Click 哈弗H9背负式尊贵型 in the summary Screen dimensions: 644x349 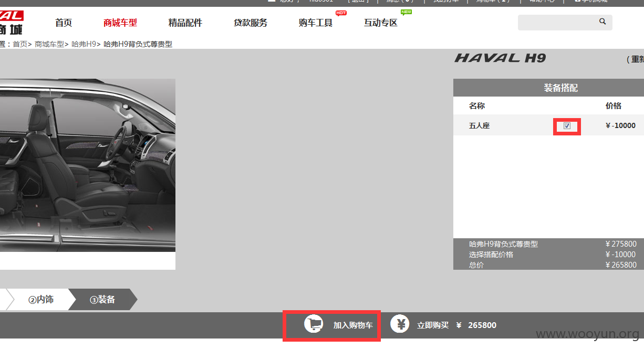tap(503, 244)
